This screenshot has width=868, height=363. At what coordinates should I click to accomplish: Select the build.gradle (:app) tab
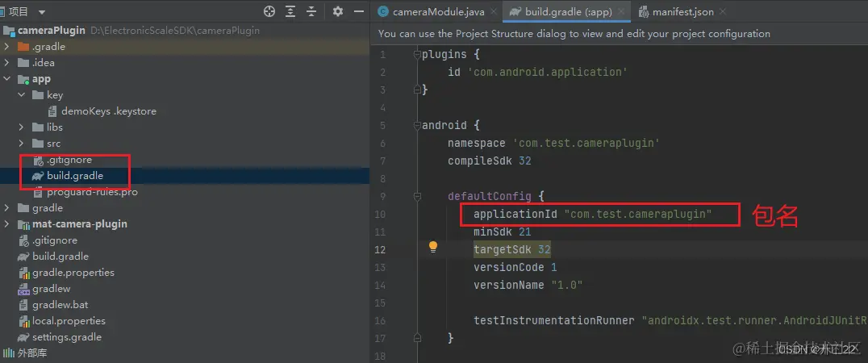(567, 11)
